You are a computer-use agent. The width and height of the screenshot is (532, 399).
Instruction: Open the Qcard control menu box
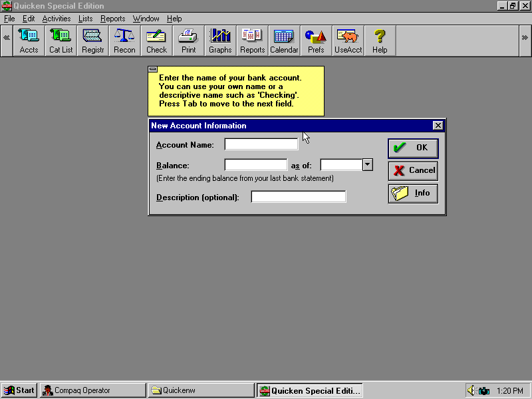(x=153, y=69)
